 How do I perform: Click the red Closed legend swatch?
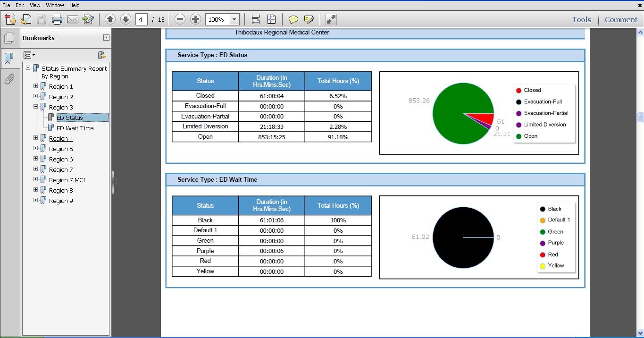click(x=519, y=90)
